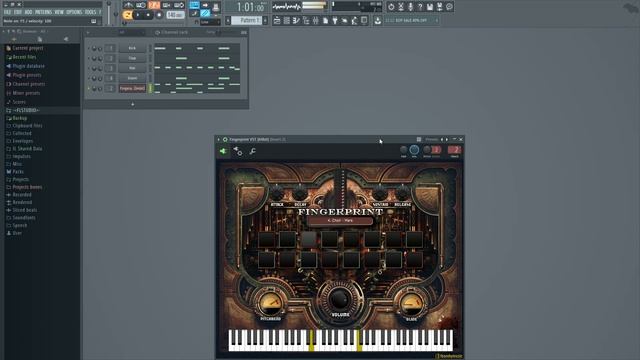Viewport: 640px width, 360px height.
Task: Toggle the highlighted countdown before recording icon
Action: click(x=154, y=5)
